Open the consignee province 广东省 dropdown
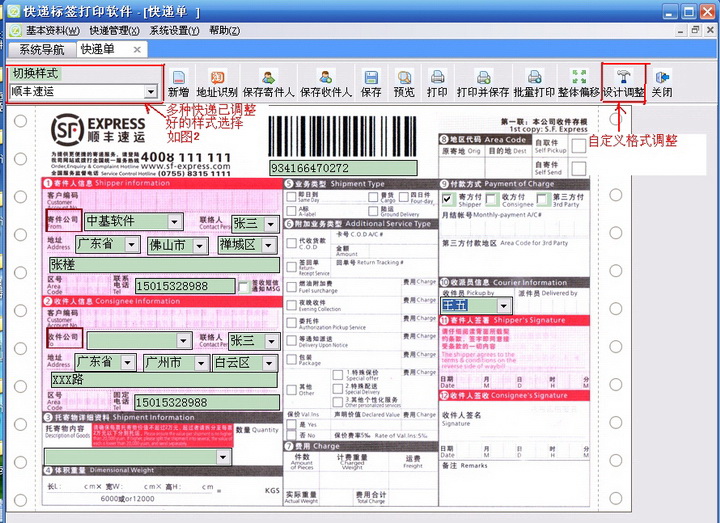720x523 pixels. (x=128, y=363)
